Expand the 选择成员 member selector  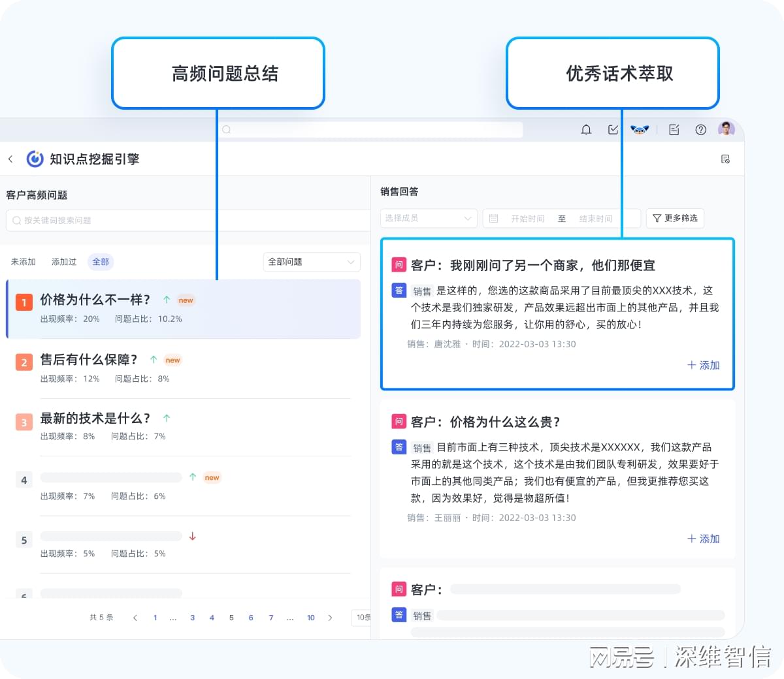click(x=428, y=218)
